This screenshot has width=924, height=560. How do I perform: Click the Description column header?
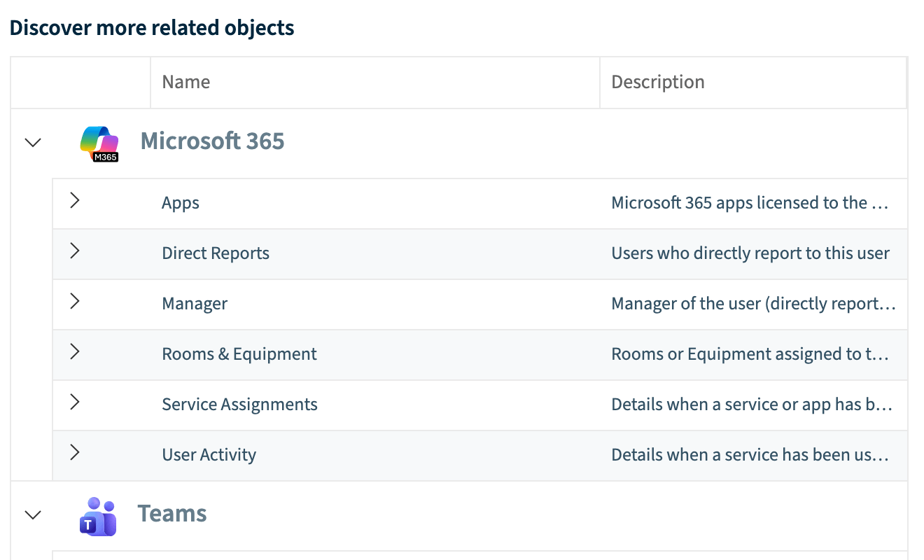point(753,83)
